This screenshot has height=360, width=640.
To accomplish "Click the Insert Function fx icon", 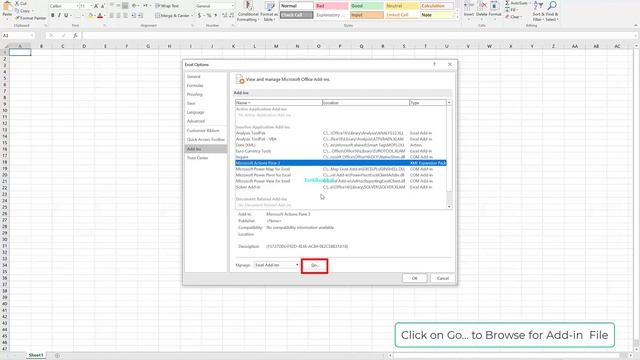I will [x=76, y=36].
